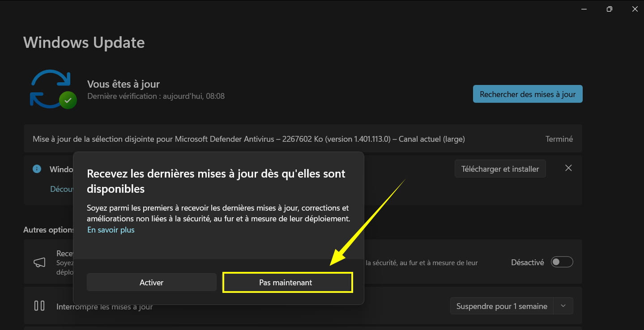Expand the Suspendre pour 1 semaine chevron
644x330 pixels.
563,306
